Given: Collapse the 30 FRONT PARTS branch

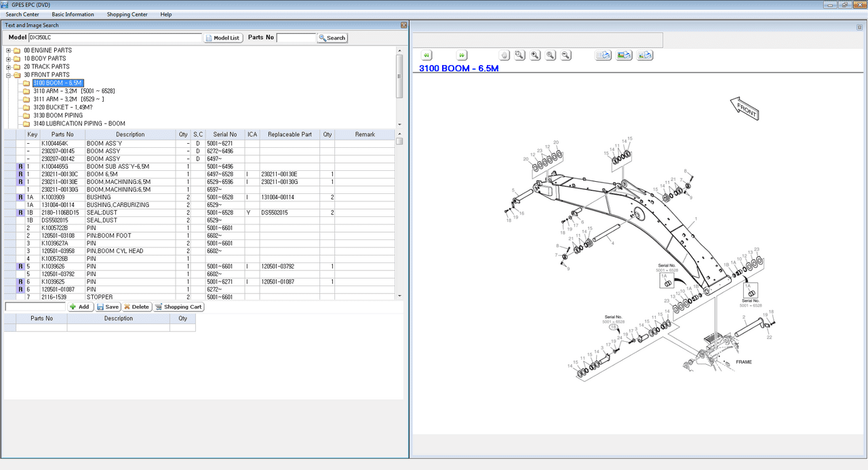Looking at the screenshot, I should coord(7,75).
